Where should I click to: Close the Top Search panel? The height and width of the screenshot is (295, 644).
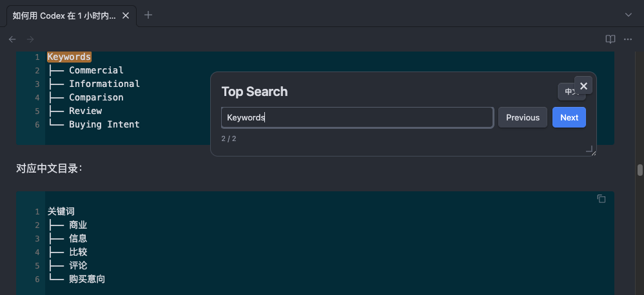[583, 85]
